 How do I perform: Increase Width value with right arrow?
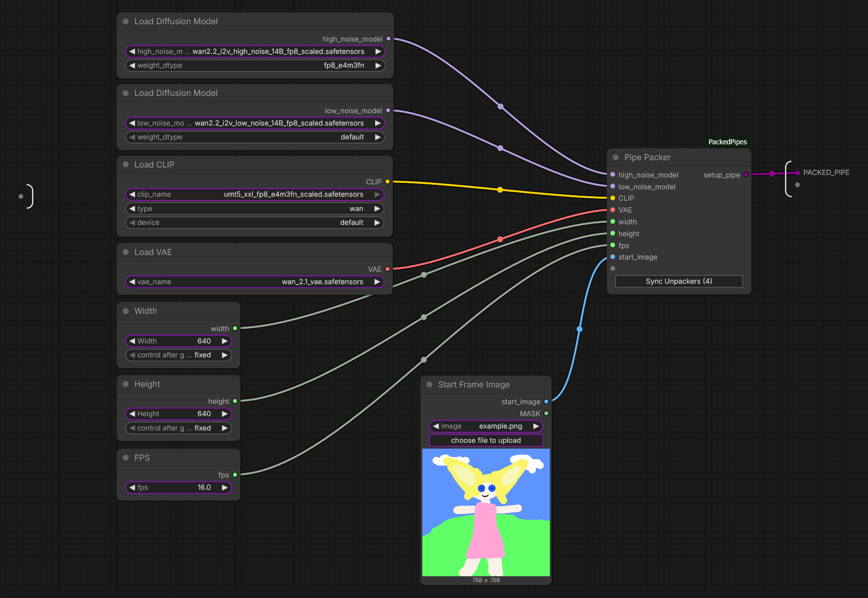click(225, 341)
